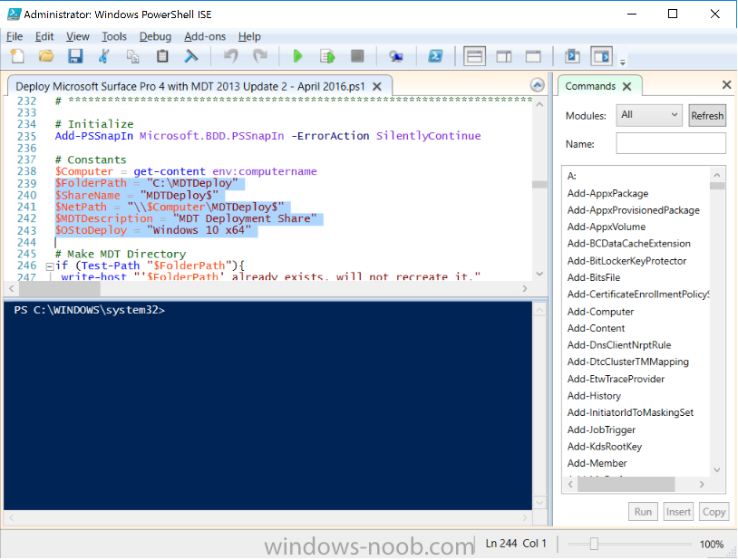This screenshot has width=738, height=560.
Task: Collapse the if Test-Path code block
Action: click(x=50, y=266)
